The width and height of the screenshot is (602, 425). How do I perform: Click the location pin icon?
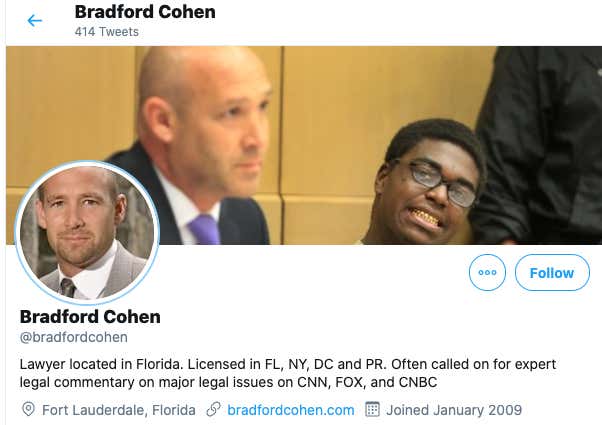[28, 410]
